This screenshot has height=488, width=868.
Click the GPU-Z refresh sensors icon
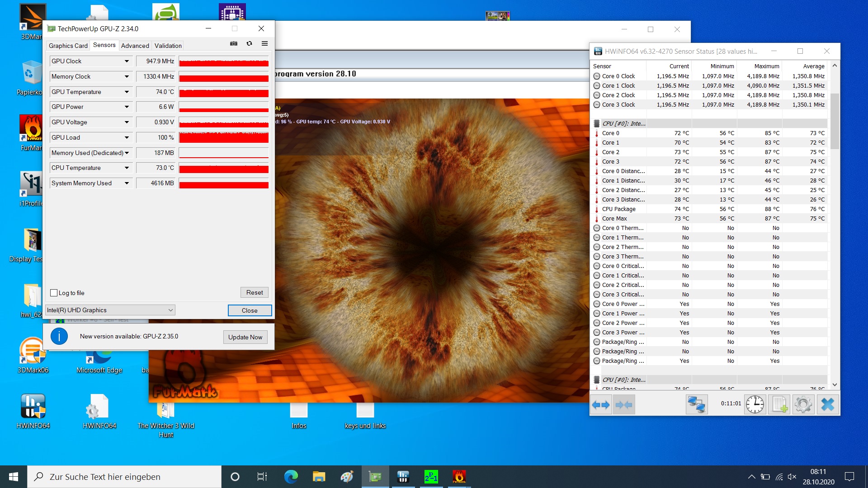[x=249, y=43]
